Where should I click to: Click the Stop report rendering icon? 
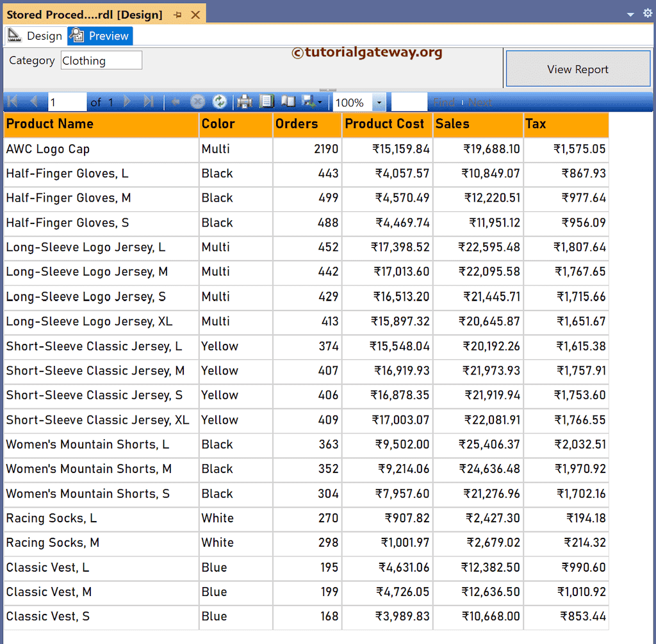197,101
